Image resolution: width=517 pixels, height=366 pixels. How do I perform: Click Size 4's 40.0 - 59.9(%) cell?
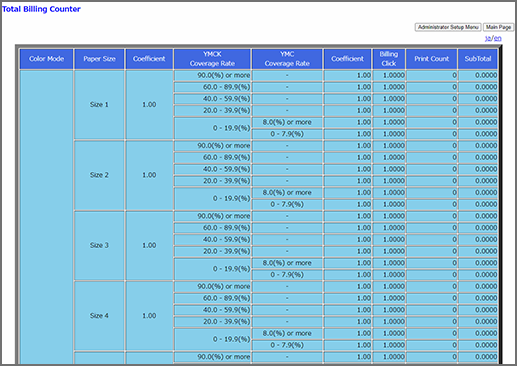pos(212,310)
